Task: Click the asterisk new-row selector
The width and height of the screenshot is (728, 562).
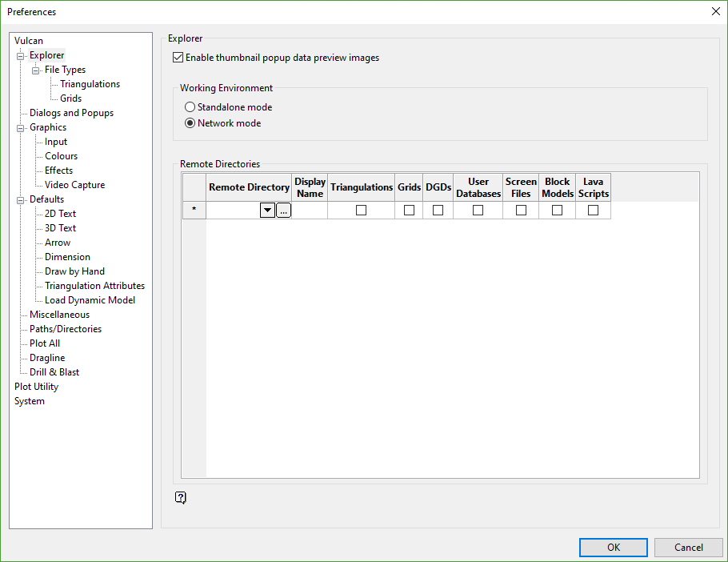Action: click(x=194, y=210)
